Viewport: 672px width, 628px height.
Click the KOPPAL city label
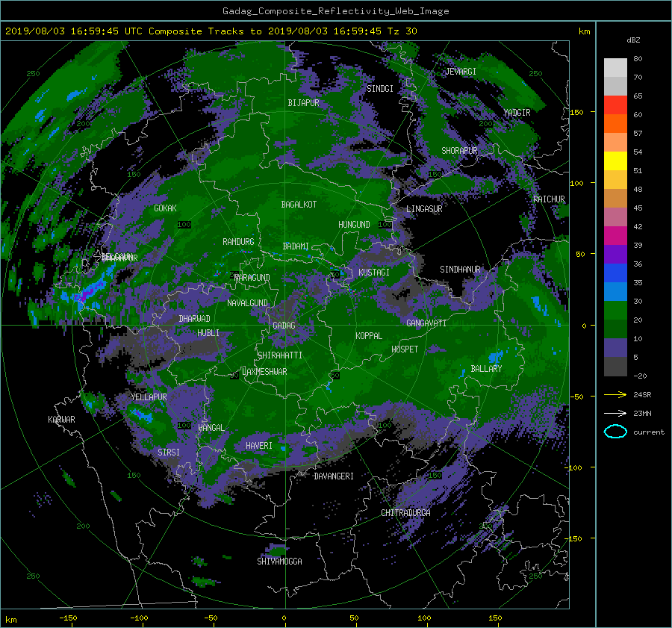[x=369, y=335]
